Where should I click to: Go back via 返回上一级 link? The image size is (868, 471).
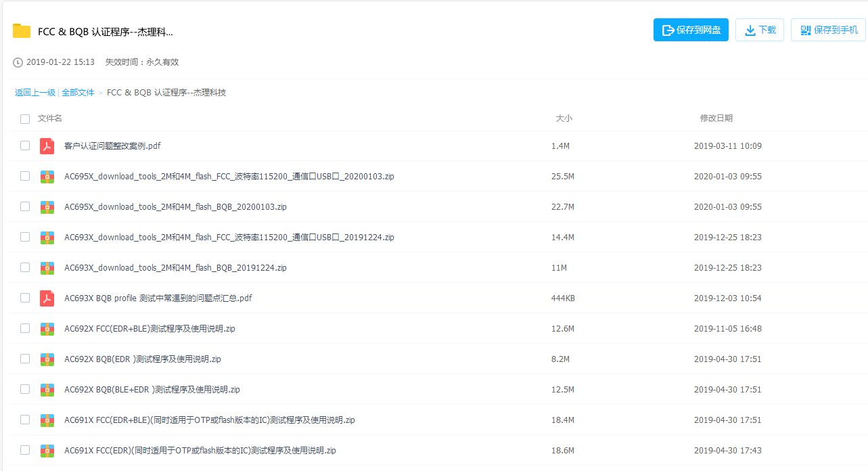pos(35,93)
